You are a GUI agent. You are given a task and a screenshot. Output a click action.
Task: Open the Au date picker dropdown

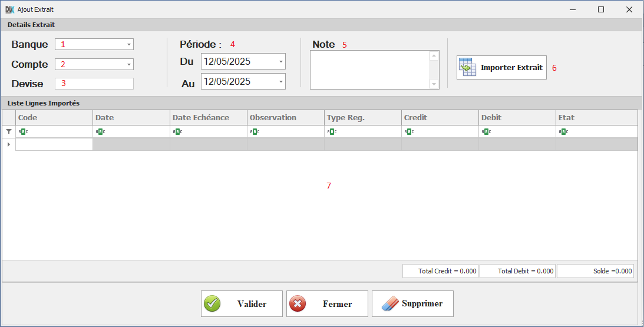point(280,81)
